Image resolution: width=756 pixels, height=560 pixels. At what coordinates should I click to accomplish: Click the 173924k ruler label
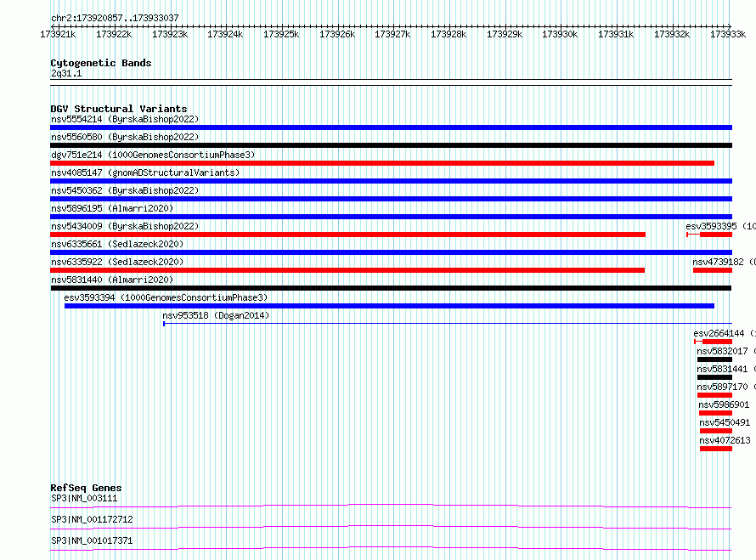[x=225, y=34]
